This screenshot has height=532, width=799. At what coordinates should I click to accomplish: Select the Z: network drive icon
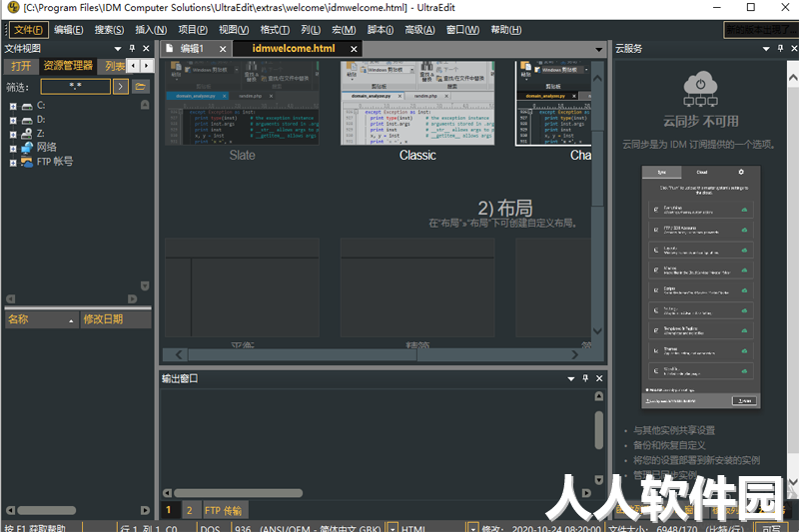[x=27, y=134]
